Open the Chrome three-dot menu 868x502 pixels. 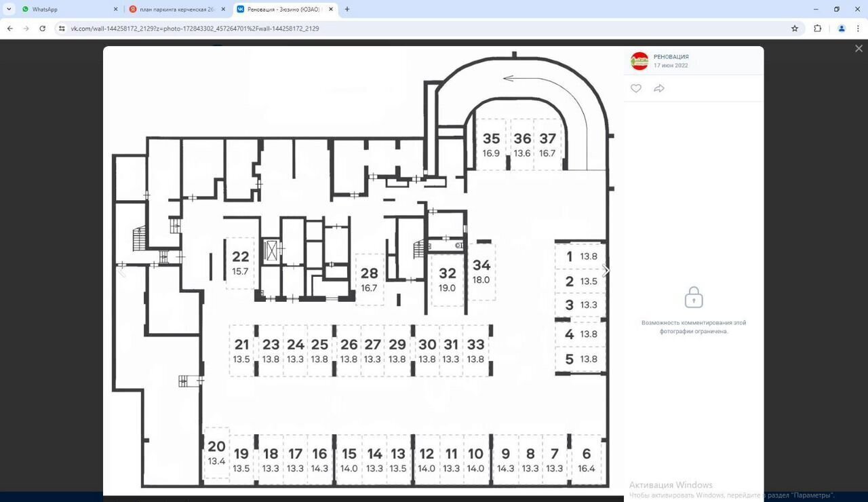[x=859, y=28]
